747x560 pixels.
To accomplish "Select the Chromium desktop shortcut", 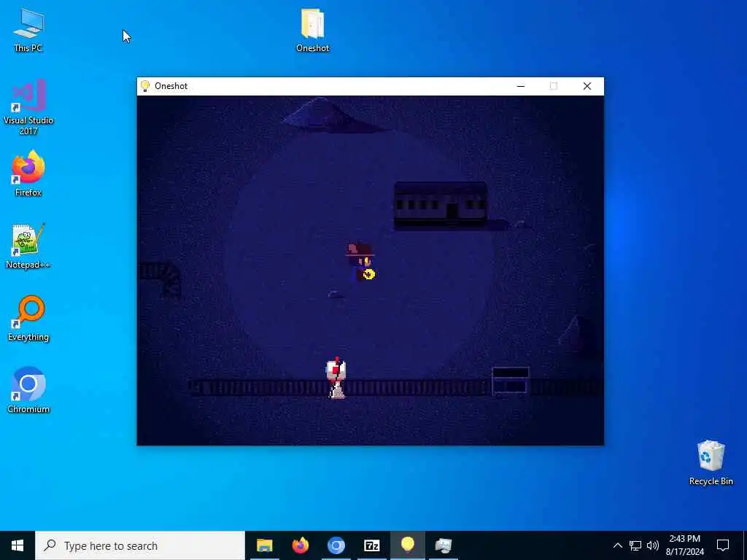I will (x=28, y=391).
